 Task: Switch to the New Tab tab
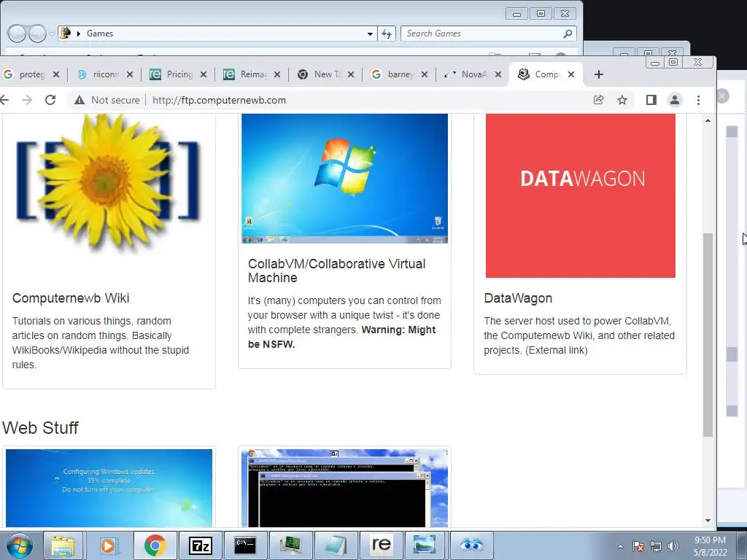click(325, 74)
